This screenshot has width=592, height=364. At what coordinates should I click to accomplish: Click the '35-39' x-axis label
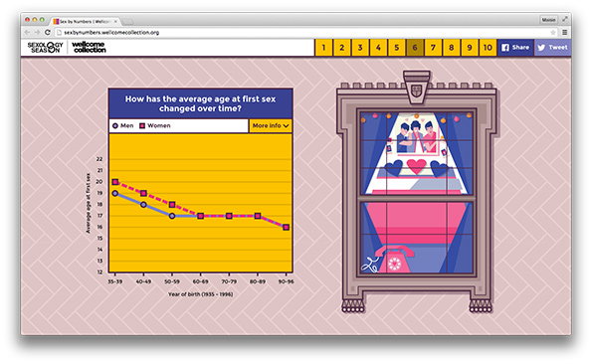coord(115,281)
